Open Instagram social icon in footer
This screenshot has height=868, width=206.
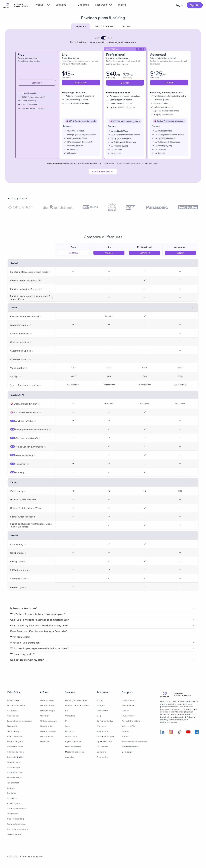point(171,732)
